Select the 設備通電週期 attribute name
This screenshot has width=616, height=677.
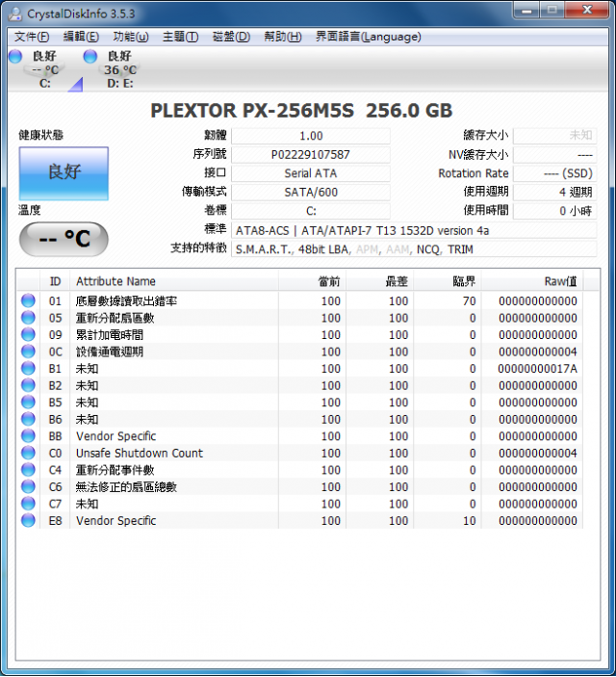[109, 352]
